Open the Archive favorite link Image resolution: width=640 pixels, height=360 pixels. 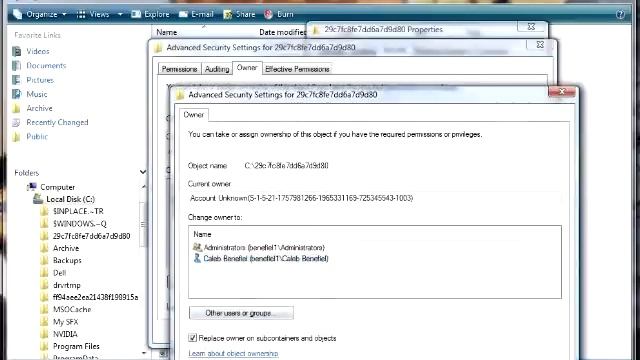tap(39, 108)
